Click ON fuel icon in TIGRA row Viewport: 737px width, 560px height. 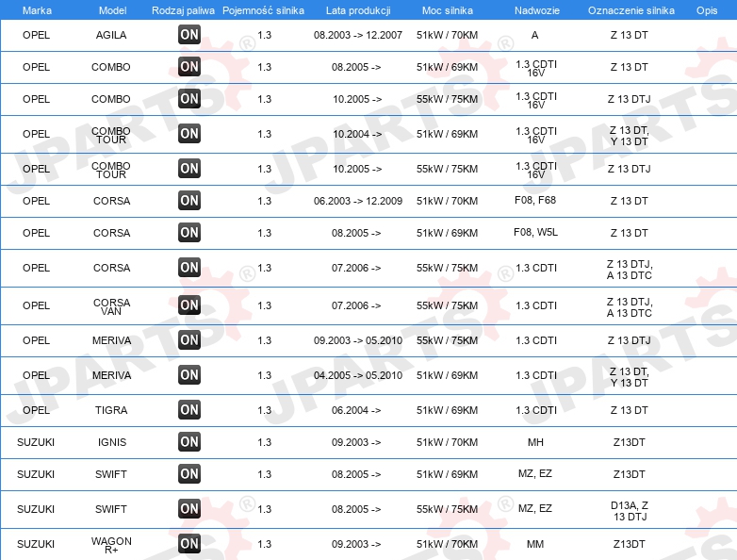pyautogui.click(x=189, y=409)
